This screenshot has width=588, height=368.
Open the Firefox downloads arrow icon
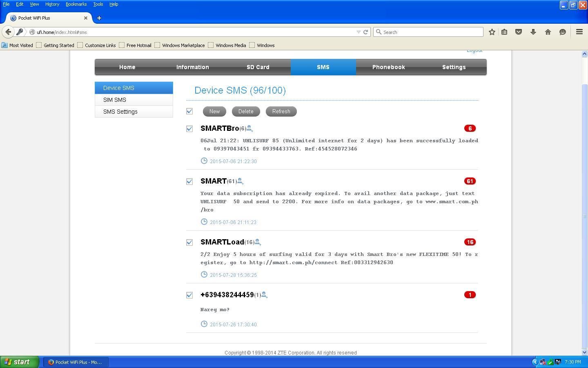click(x=533, y=32)
